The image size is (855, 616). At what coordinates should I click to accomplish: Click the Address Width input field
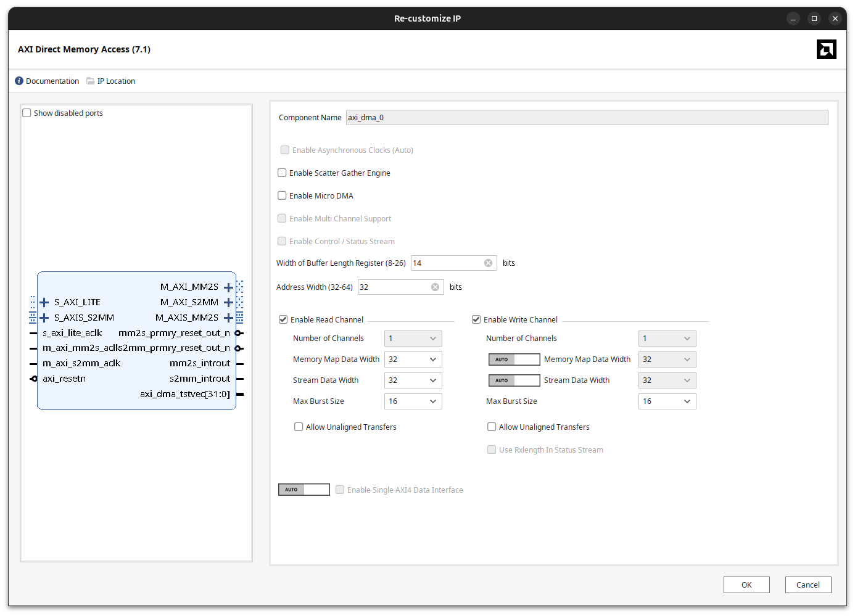click(401, 287)
